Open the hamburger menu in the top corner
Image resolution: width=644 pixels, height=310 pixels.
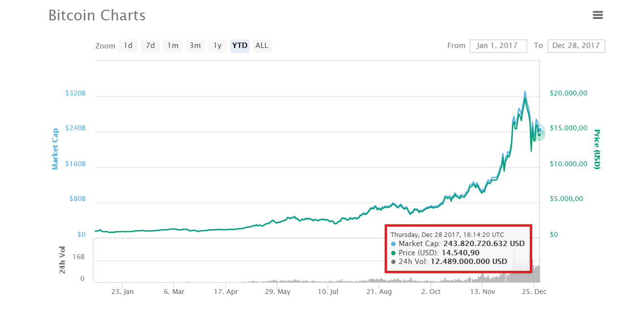[598, 15]
